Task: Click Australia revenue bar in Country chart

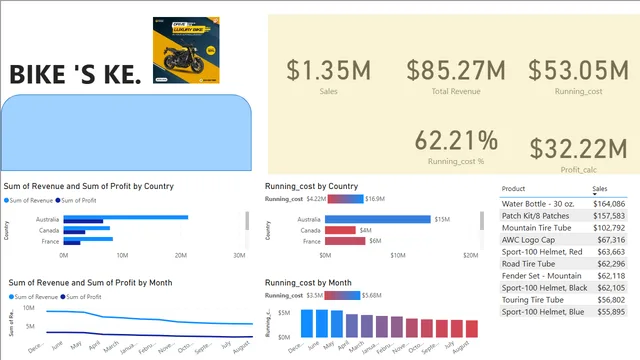Action: click(126, 217)
